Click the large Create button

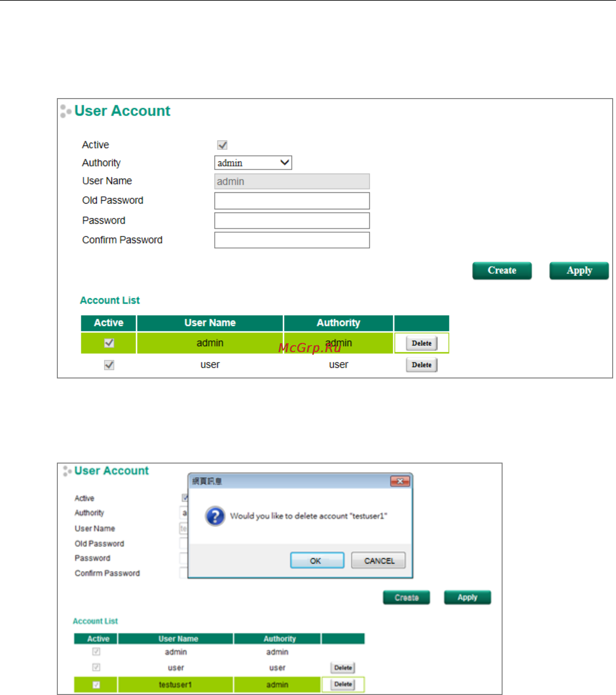point(502,271)
